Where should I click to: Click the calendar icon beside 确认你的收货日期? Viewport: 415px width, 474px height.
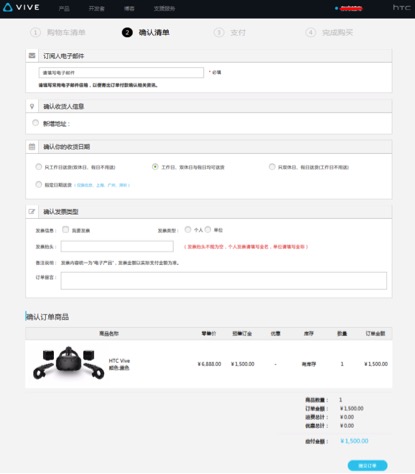click(32, 147)
